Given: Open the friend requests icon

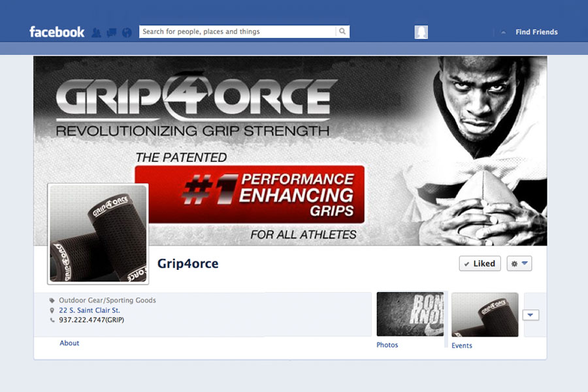Looking at the screenshot, I should tap(97, 33).
